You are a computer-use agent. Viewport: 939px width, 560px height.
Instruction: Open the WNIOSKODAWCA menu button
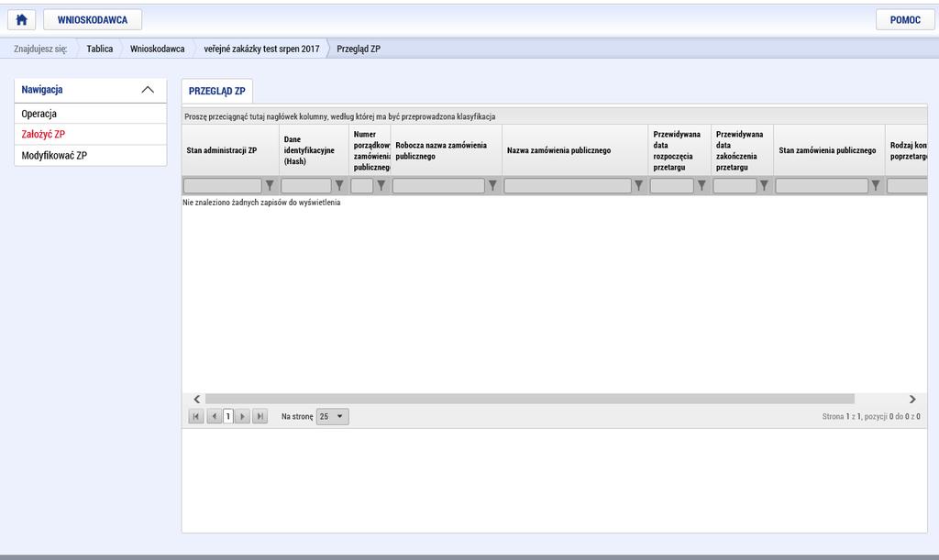click(93, 20)
